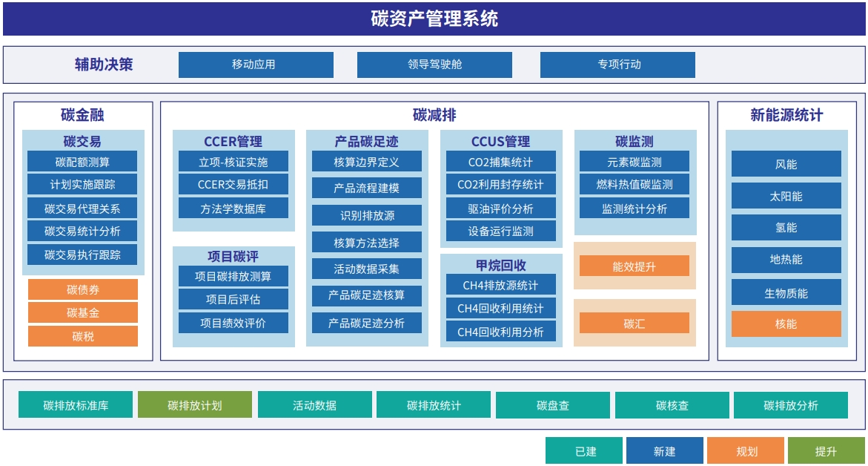Open the 生物质能 block
The width and height of the screenshot is (868, 466).
coord(786,292)
